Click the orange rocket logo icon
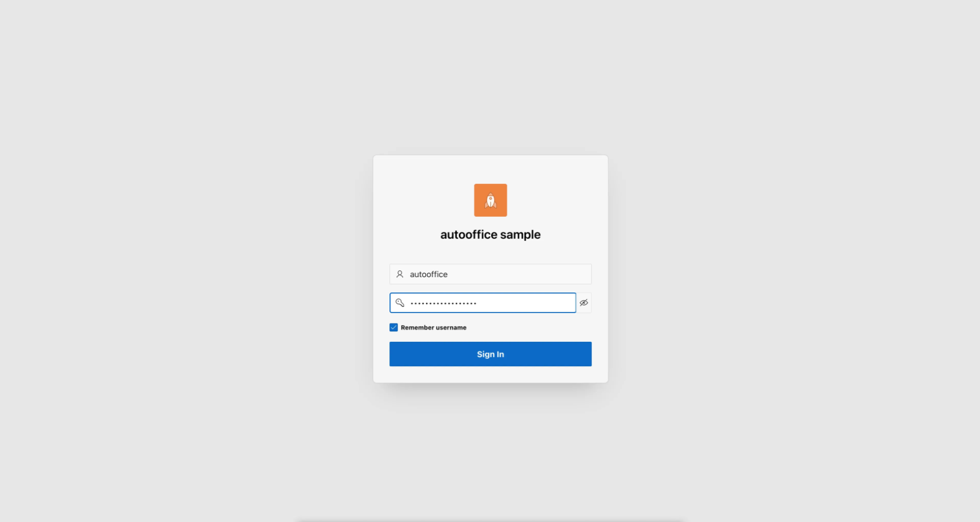 coord(490,200)
